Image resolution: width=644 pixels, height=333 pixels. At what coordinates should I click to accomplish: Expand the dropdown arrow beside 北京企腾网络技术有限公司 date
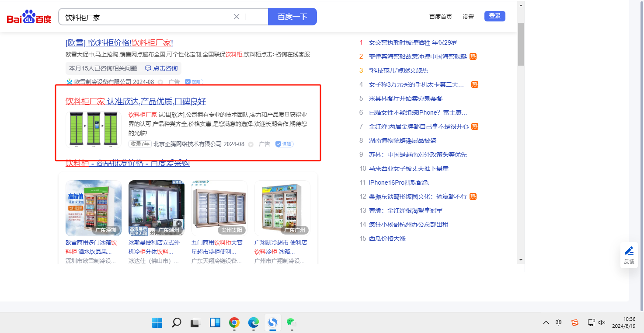tap(251, 144)
